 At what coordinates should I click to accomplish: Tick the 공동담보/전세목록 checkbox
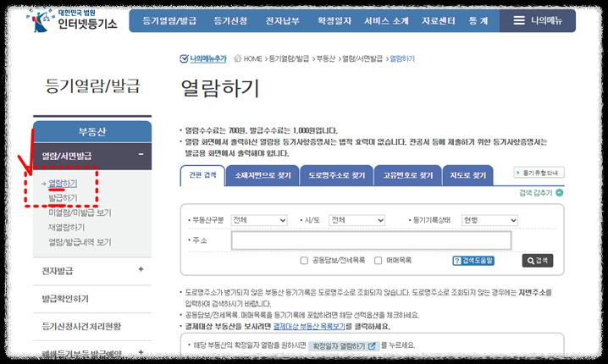[x=304, y=261]
